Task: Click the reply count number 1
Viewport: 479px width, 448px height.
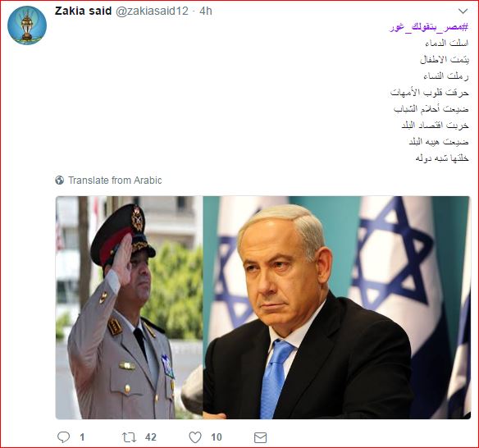Action: (82, 437)
